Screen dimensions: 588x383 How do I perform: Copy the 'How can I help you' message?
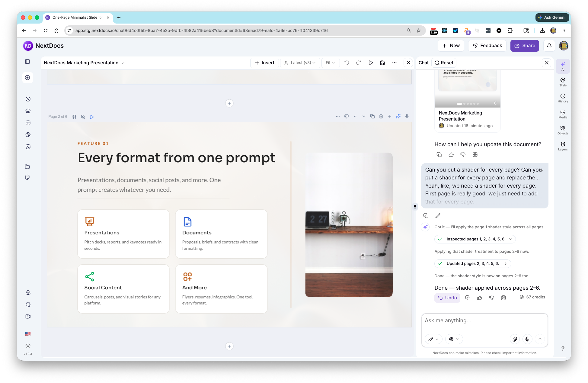[439, 155]
